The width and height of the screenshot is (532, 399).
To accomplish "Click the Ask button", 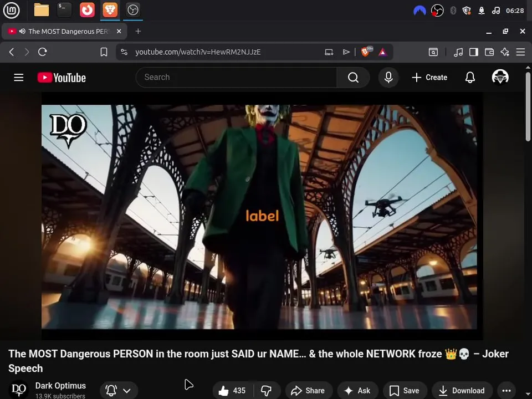I will pyautogui.click(x=357, y=391).
